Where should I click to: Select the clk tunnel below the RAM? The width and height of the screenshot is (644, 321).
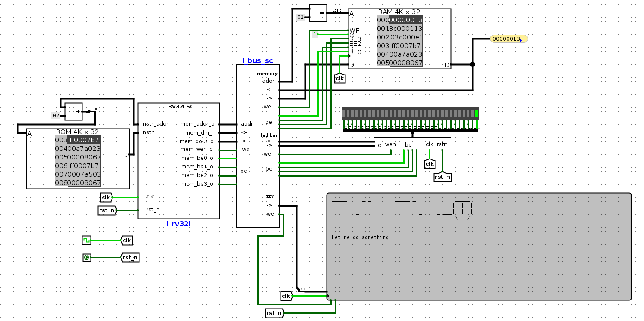click(x=339, y=78)
